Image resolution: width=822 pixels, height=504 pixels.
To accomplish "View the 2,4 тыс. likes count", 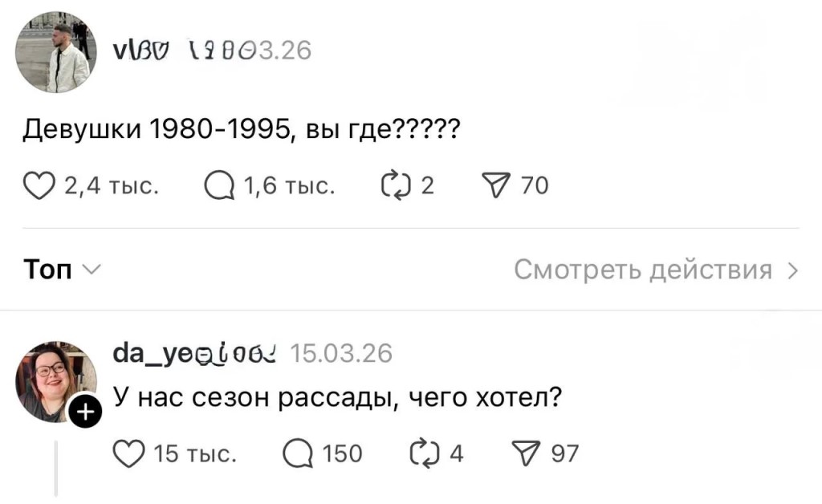I will [x=111, y=186].
